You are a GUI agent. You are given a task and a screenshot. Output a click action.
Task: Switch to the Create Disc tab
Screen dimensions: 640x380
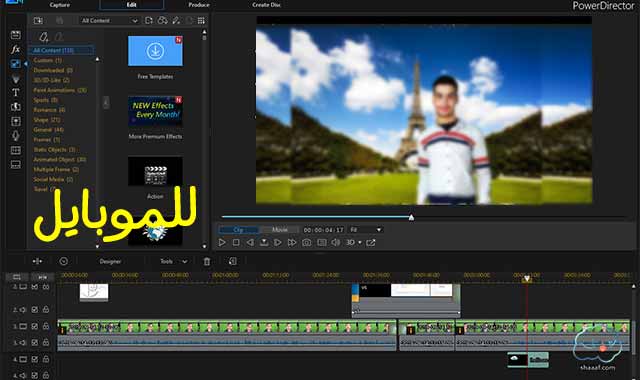pos(266,5)
